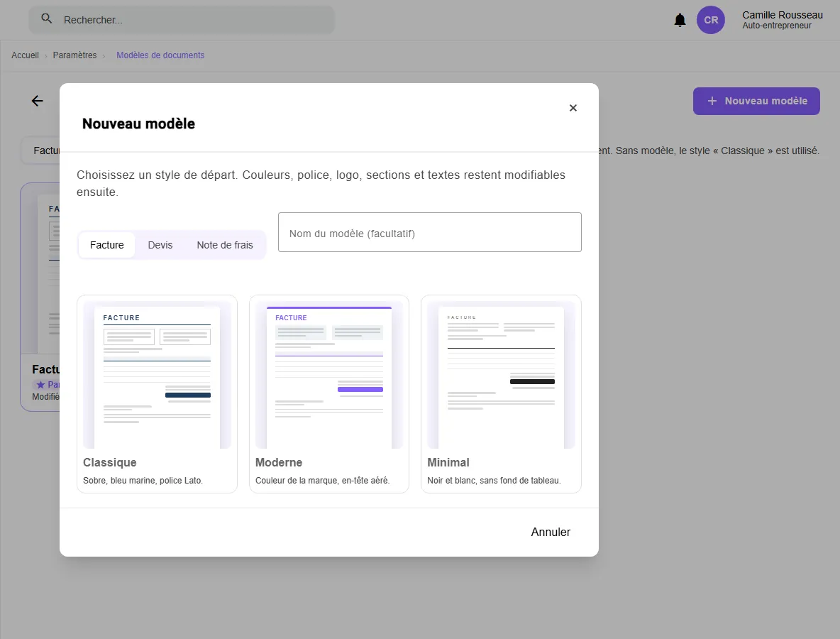The height and width of the screenshot is (639, 840).
Task: Close the Nouveau modèle dialog
Action: (573, 108)
